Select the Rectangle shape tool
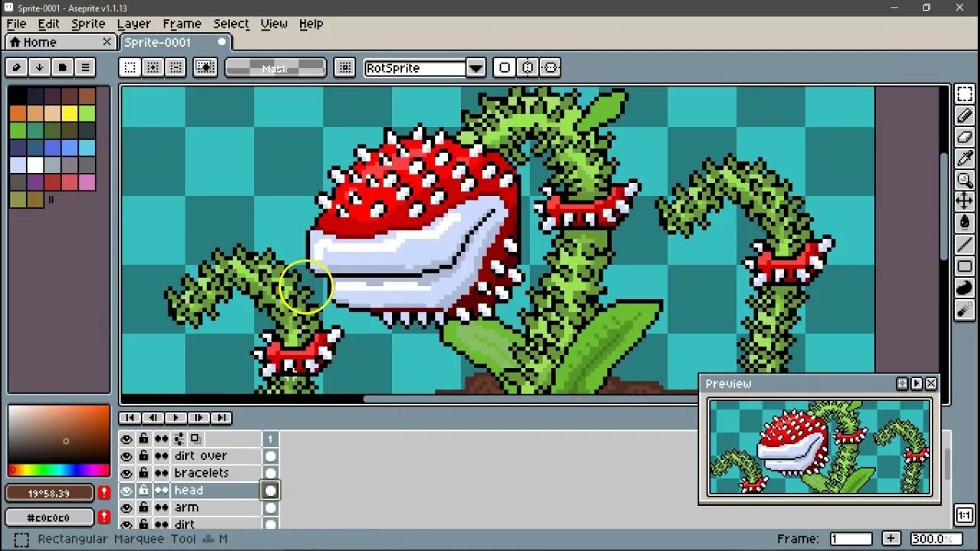 [965, 266]
